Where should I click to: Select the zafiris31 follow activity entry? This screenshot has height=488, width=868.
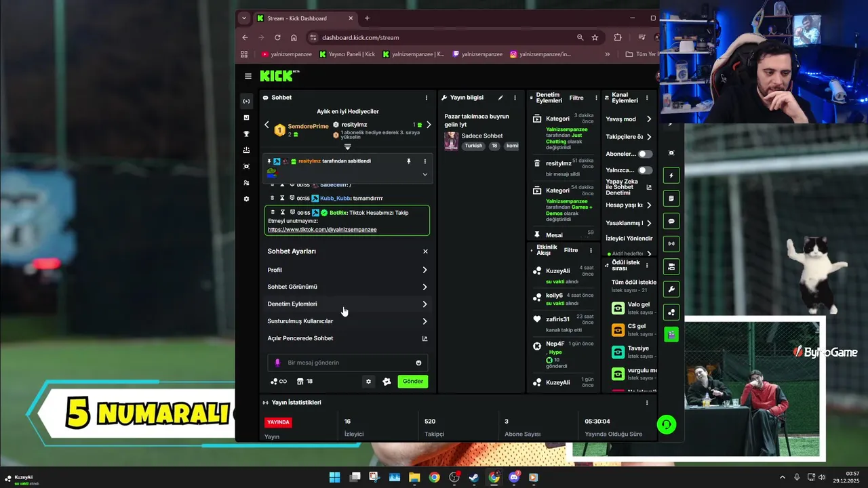click(563, 323)
